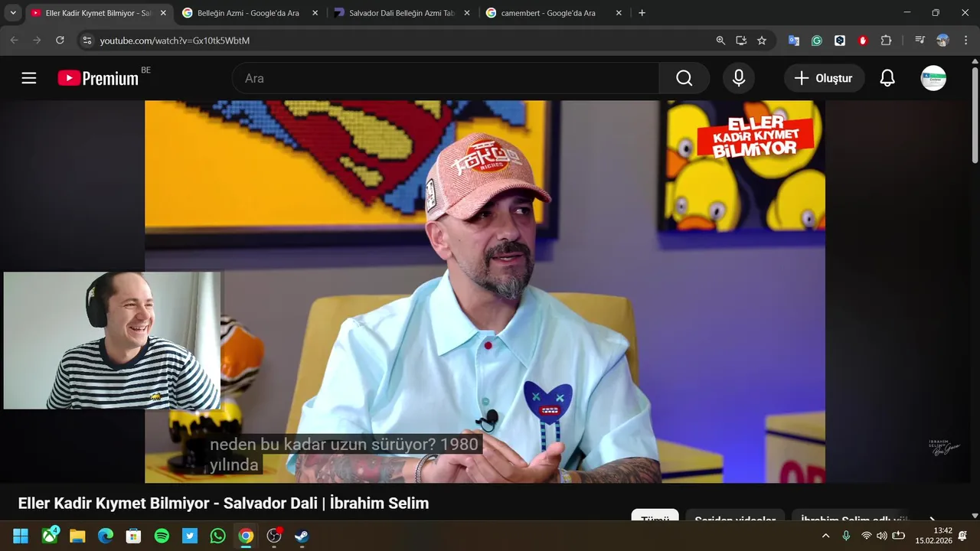Start voice search with microphone icon

[739, 78]
